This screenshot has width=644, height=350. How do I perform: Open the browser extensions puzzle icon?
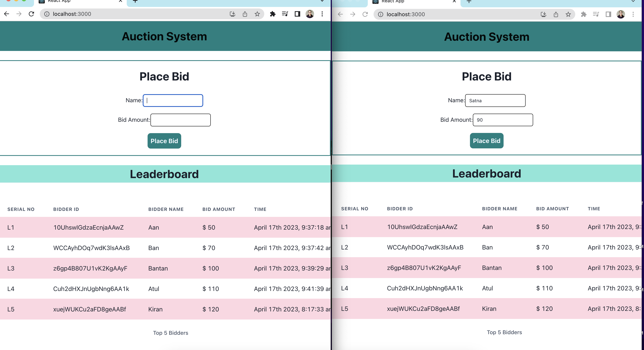tap(273, 14)
